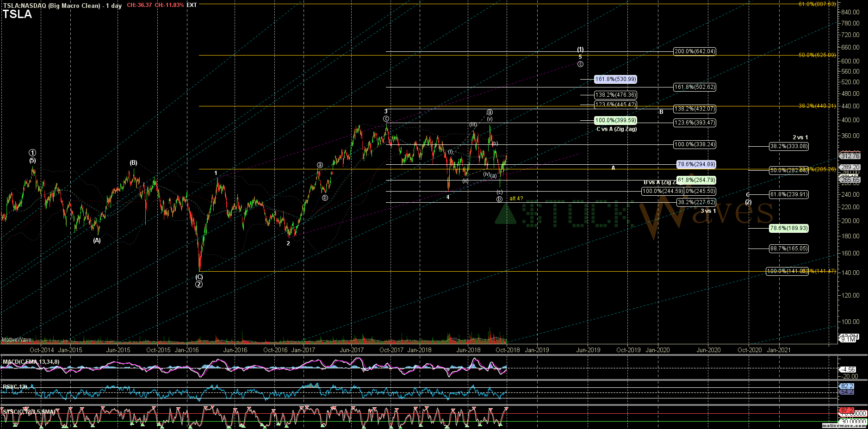Click the 2 vs 1 annotation
The width and height of the screenshot is (868, 429).
[800, 137]
